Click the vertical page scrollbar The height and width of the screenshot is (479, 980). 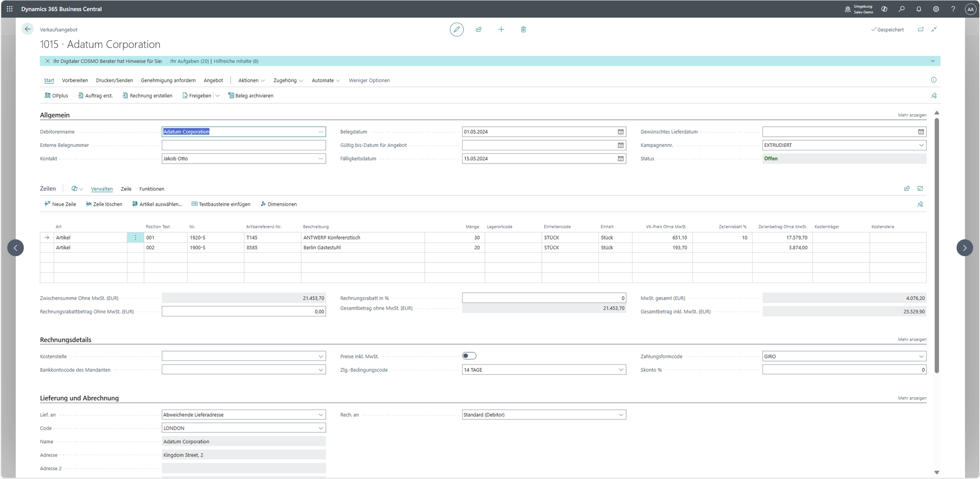point(936,245)
